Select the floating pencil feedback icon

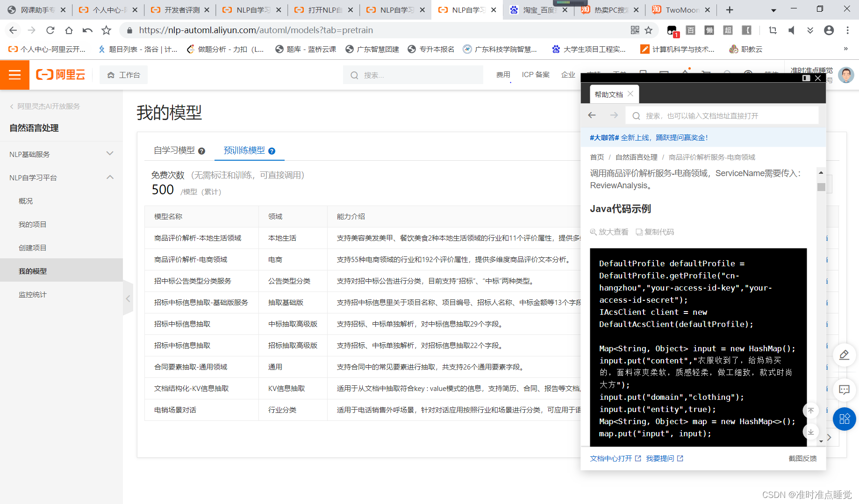pos(844,355)
